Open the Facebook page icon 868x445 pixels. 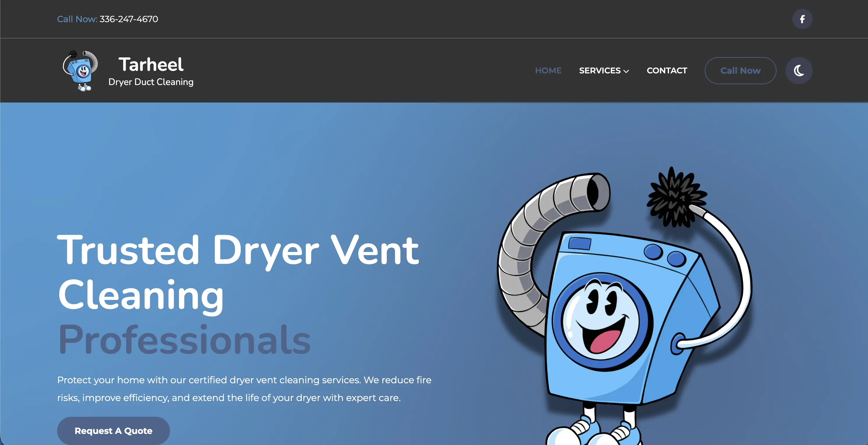coord(802,19)
